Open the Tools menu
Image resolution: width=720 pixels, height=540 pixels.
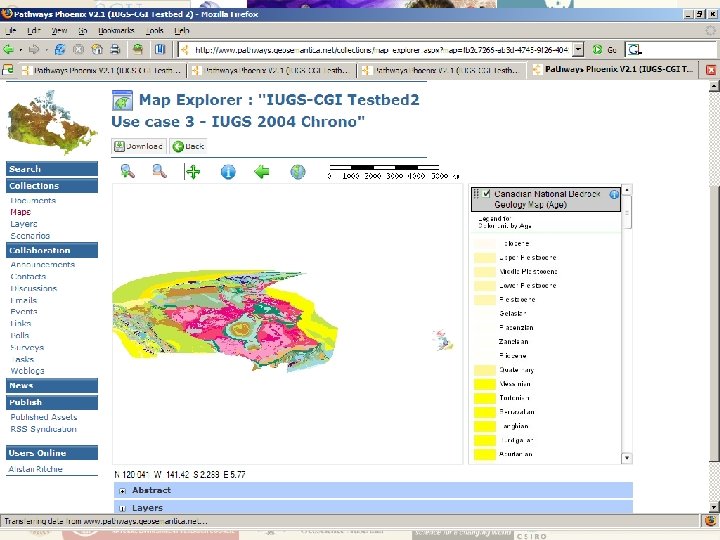click(155, 31)
